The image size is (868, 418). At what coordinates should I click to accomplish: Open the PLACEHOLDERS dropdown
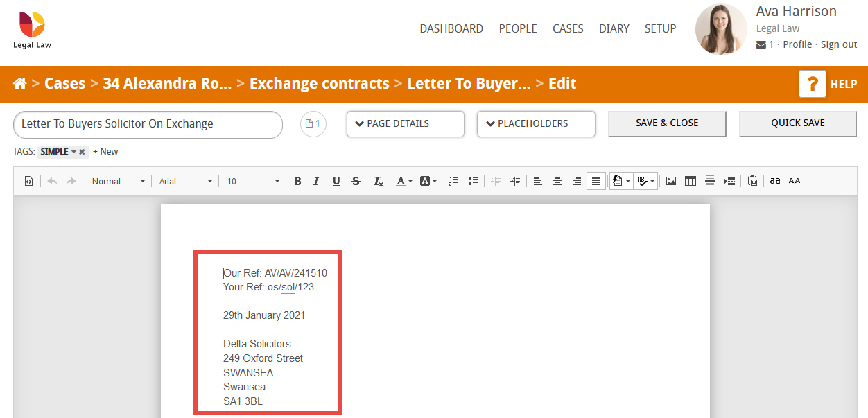[535, 123]
